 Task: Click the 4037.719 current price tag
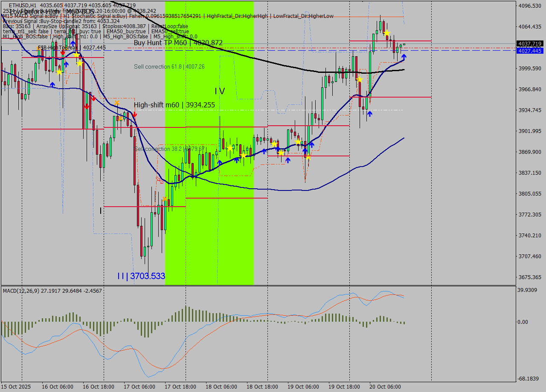pos(529,43)
